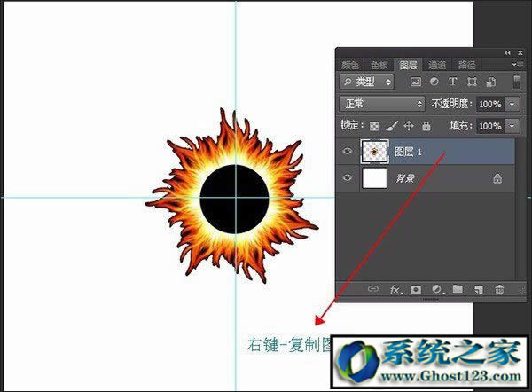532x392 pixels.
Task: Close the layers panel
Action: [520, 53]
